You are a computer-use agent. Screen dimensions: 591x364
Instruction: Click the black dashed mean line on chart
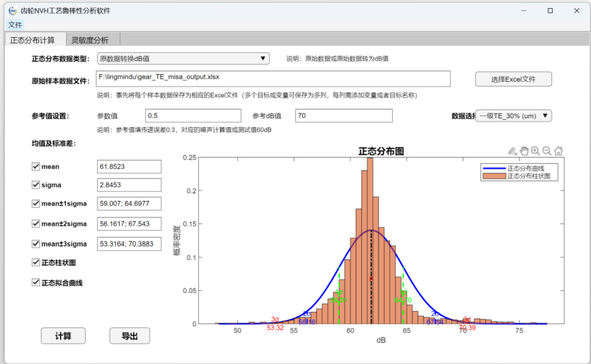click(x=371, y=277)
